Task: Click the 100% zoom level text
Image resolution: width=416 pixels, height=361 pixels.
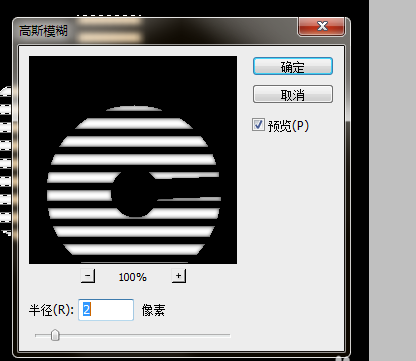Action: 133,277
